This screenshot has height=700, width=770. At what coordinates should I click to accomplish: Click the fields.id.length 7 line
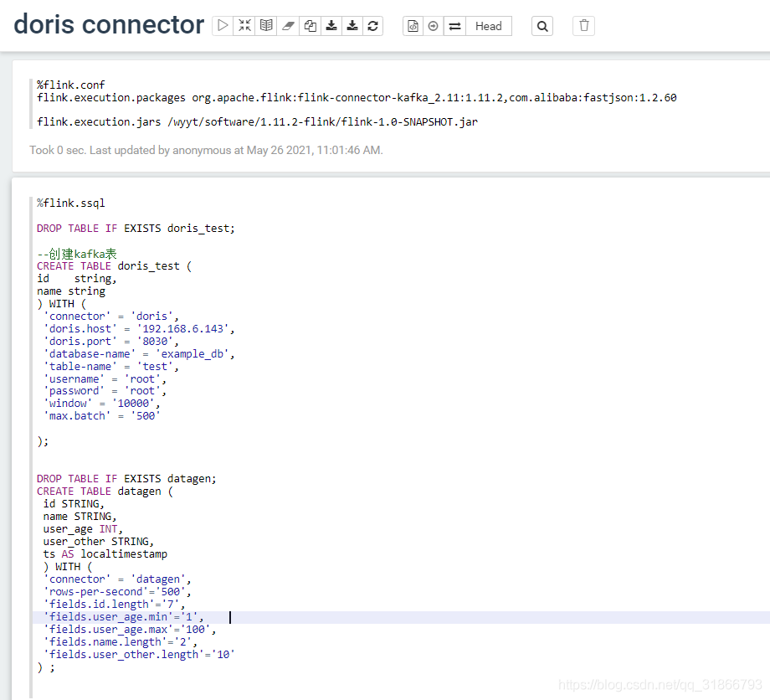[115, 604]
